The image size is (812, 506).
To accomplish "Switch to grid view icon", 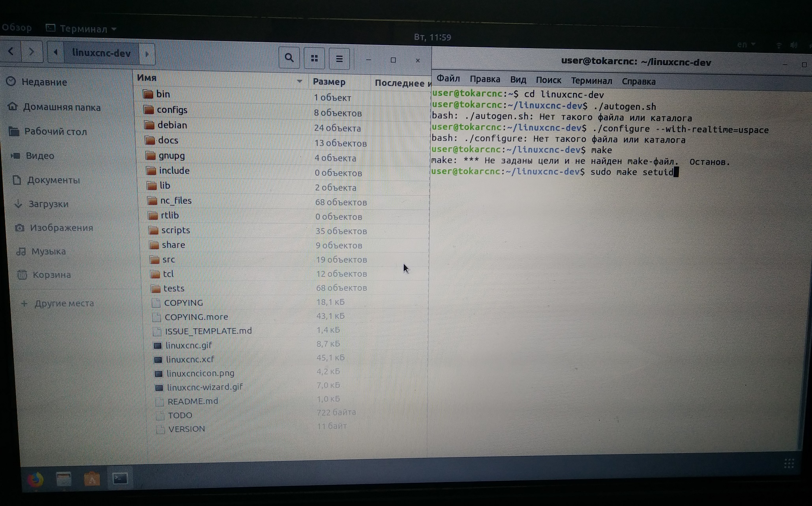I will 314,59.
